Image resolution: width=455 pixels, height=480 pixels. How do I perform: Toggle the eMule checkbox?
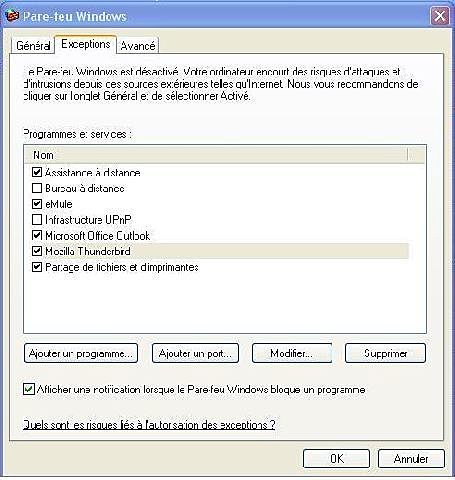[x=37, y=204]
